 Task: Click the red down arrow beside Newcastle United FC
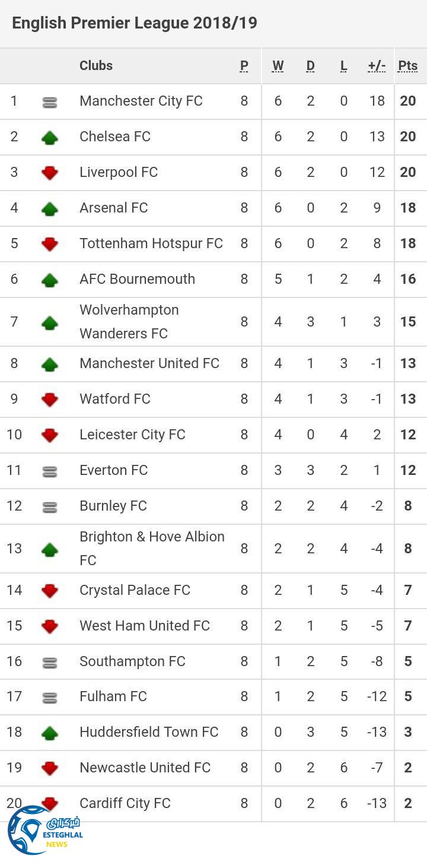tap(50, 769)
